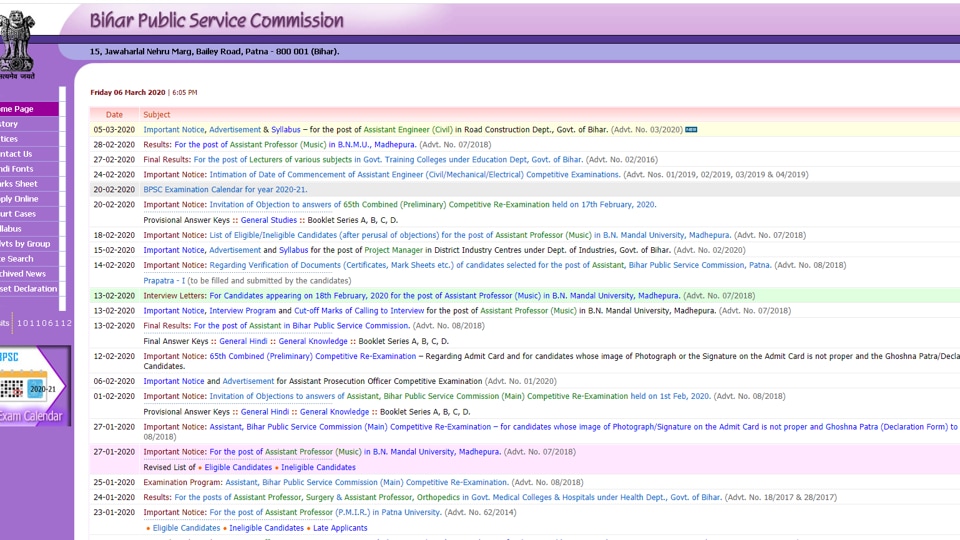
Task: Click the NEW badge beside Advt. No. 03/2020
Action: 691,130
